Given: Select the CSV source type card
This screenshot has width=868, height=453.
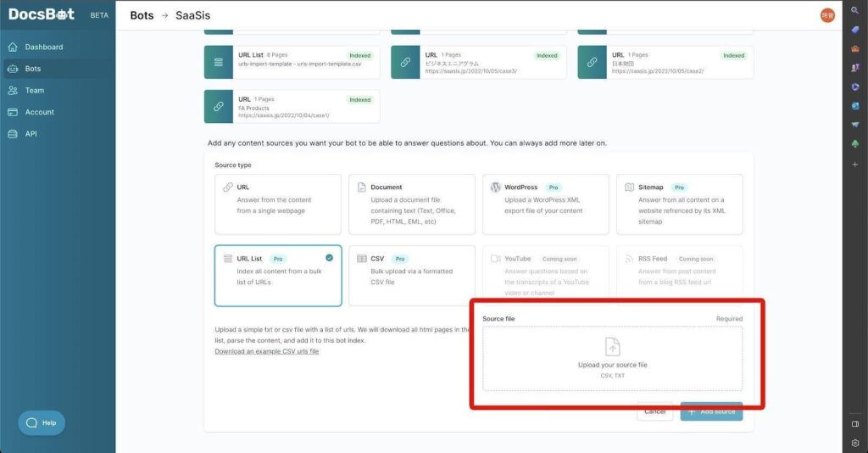Looking at the screenshot, I should pos(412,275).
